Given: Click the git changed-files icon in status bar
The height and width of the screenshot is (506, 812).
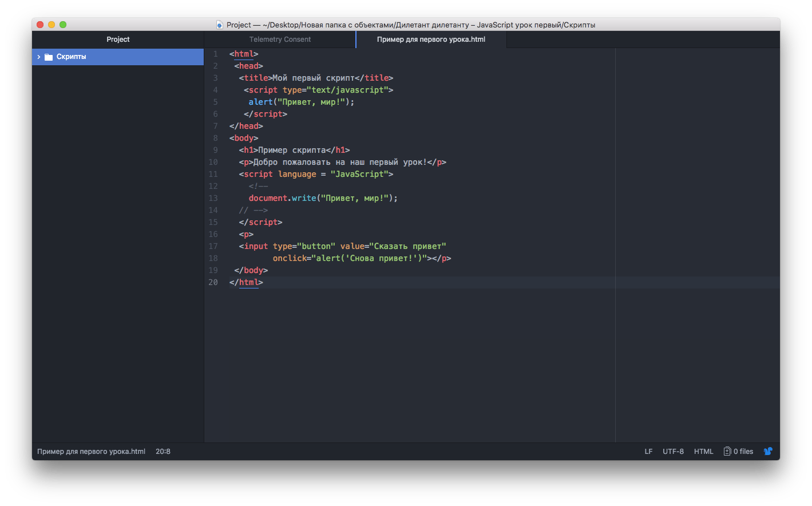Looking at the screenshot, I should (727, 451).
